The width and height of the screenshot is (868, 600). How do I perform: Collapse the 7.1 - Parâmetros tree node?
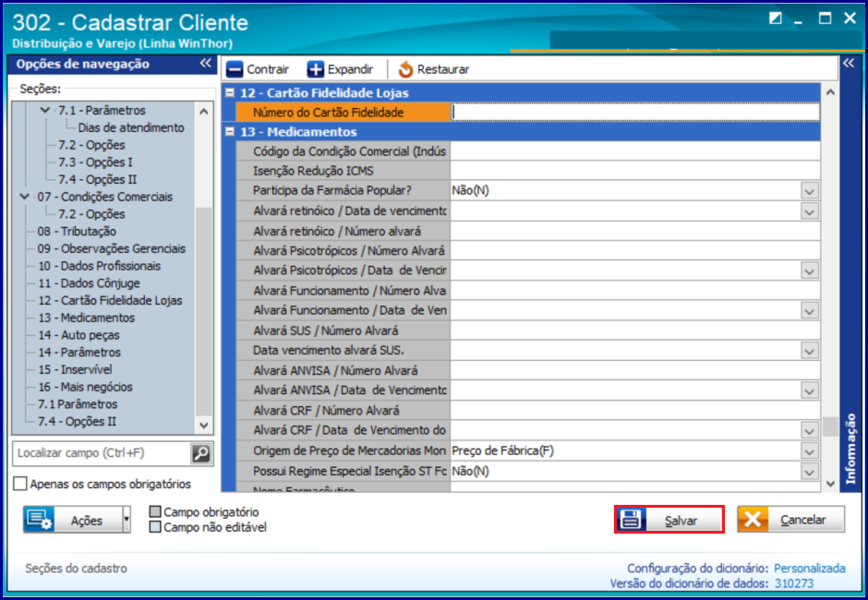pos(45,110)
